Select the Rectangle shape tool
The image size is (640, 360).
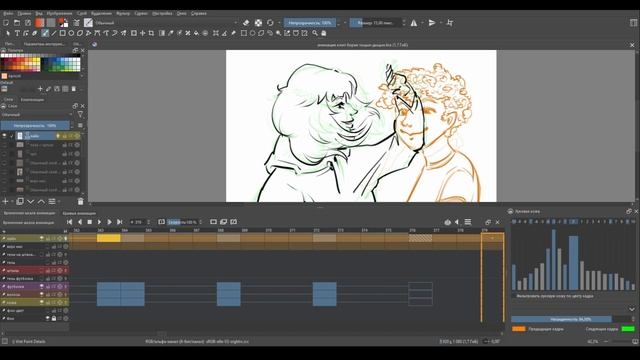(x=62, y=33)
